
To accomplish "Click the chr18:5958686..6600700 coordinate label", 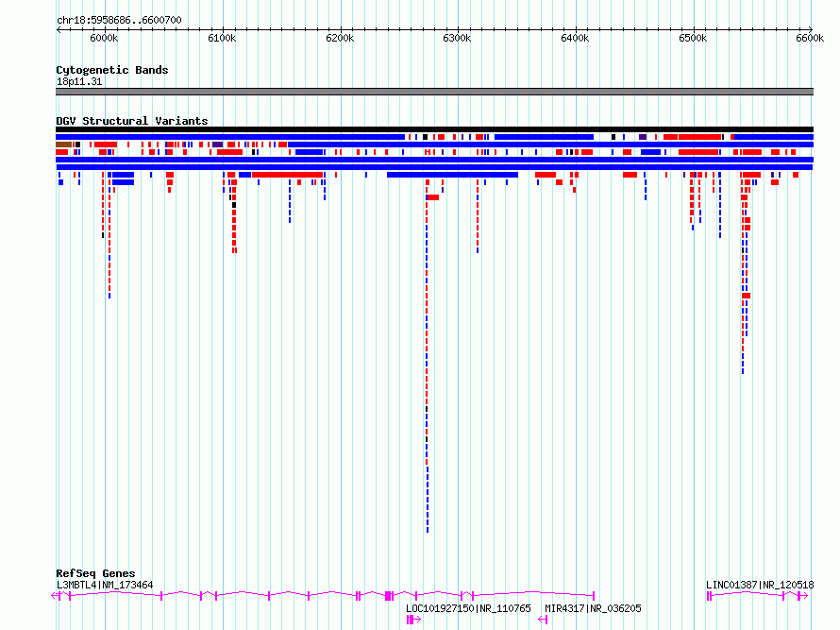I will [119, 20].
